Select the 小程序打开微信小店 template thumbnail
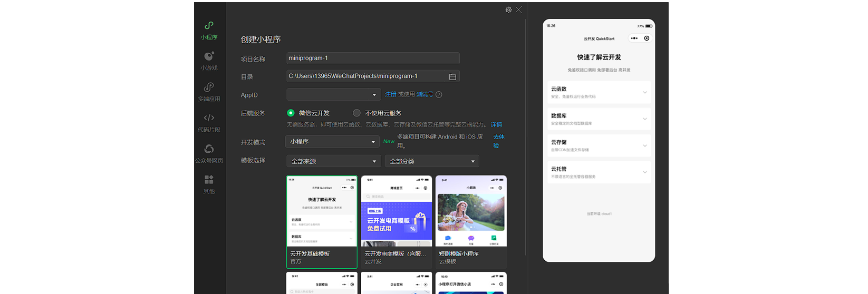This screenshot has height=294, width=868. coord(471,283)
